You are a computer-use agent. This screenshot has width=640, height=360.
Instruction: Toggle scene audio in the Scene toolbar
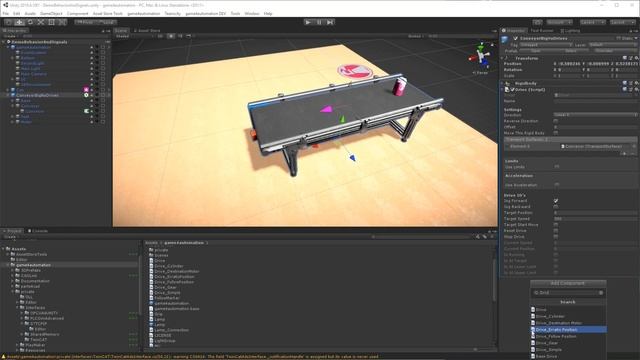[x=180, y=36]
